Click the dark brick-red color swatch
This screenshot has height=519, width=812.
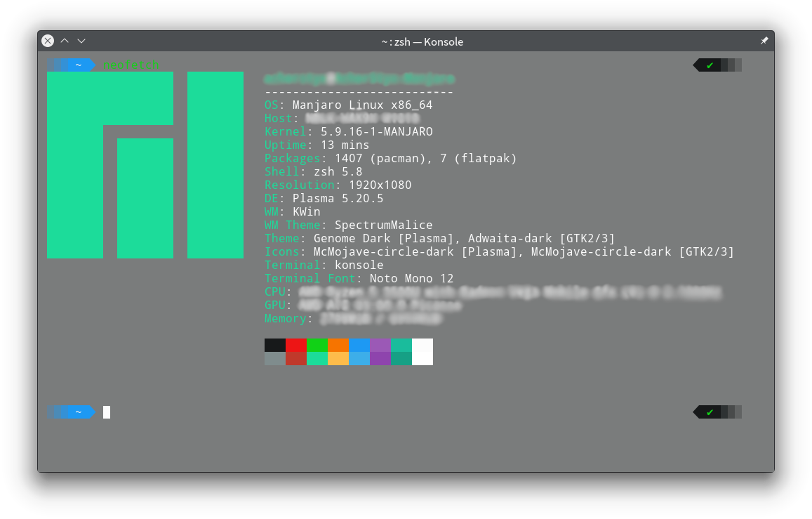coord(296,358)
